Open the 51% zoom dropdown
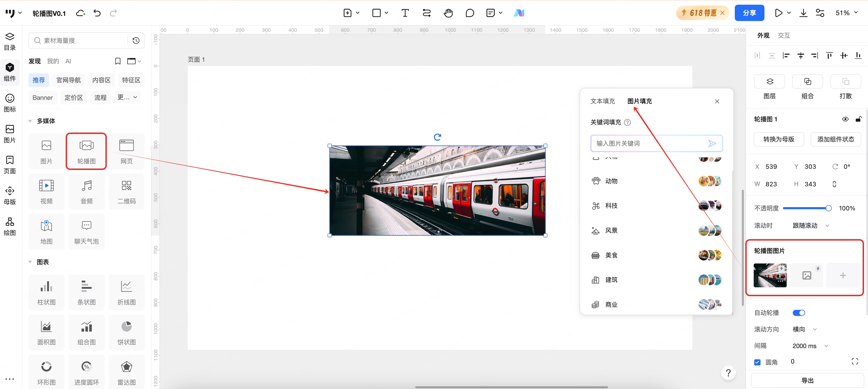 [x=846, y=13]
